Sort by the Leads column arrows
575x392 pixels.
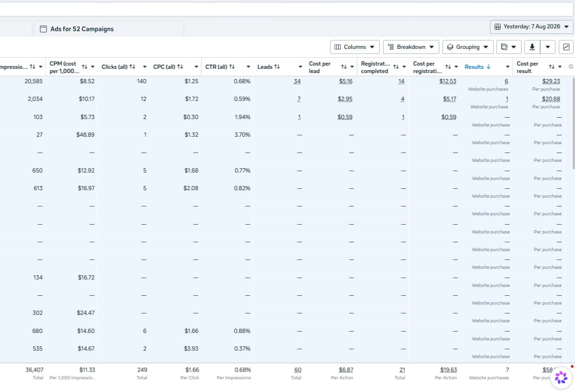(277, 67)
